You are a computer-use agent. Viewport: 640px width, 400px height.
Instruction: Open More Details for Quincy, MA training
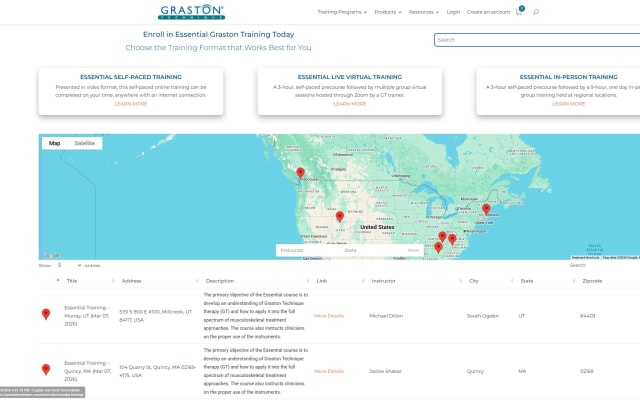point(329,371)
